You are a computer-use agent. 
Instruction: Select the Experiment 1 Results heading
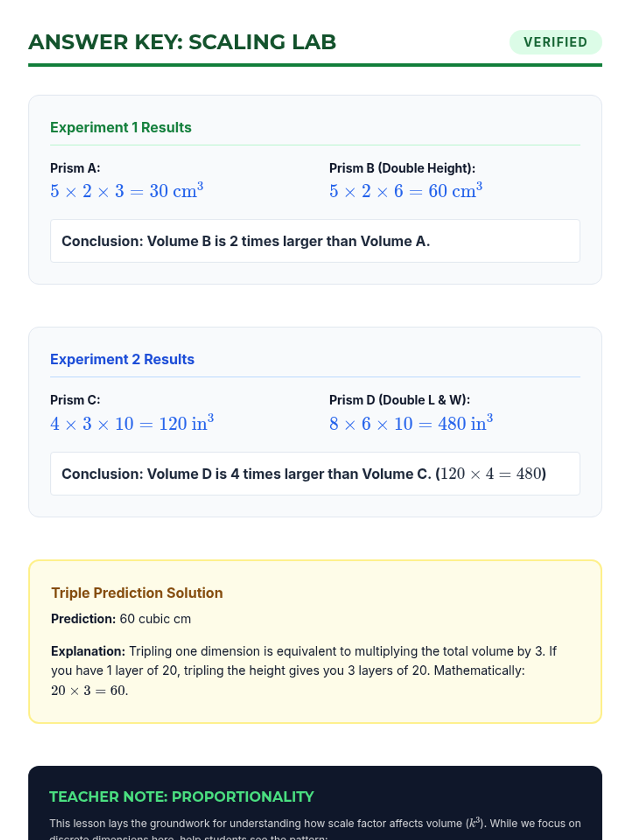[121, 128]
